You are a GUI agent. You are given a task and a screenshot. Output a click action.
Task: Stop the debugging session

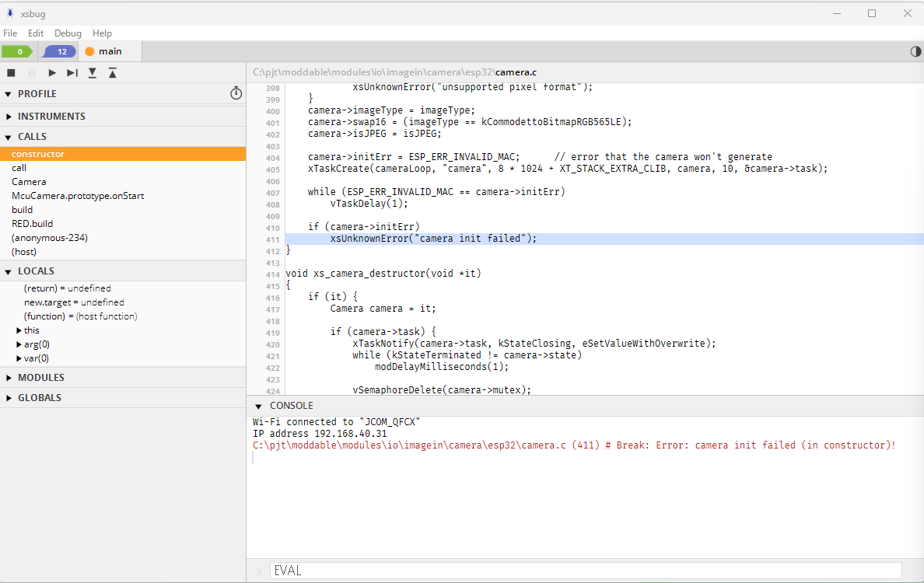[11, 72]
